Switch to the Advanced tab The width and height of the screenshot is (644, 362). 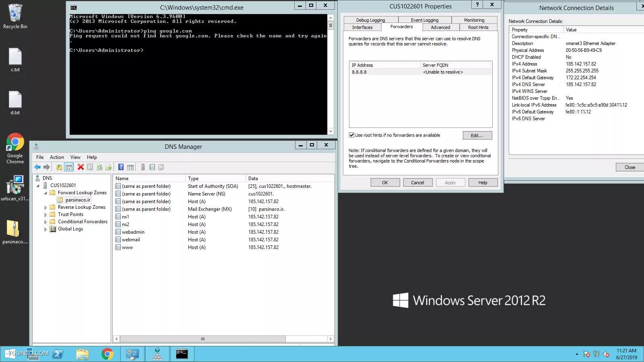(440, 27)
